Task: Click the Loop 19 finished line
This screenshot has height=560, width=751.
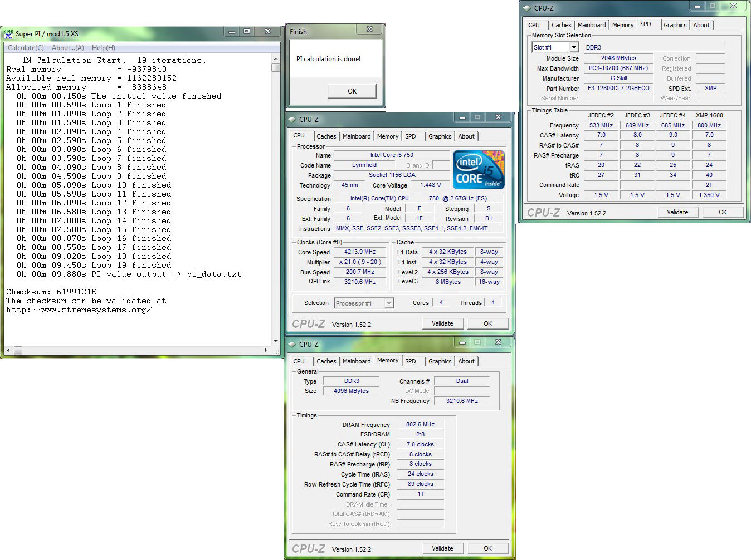Action: [94, 266]
